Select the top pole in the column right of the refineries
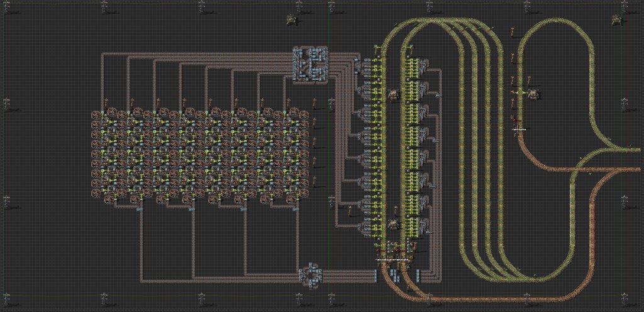The height and width of the screenshot is (312, 644). 314,103
